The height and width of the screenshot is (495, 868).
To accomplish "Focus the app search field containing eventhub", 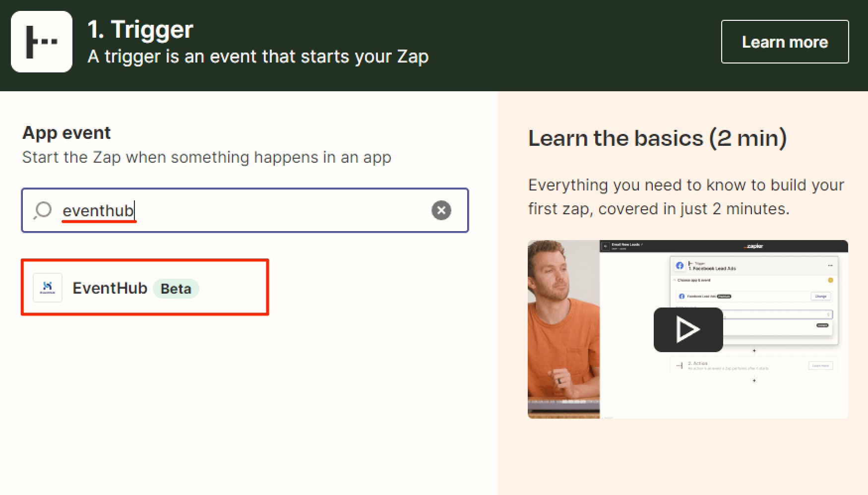I will tap(245, 210).
